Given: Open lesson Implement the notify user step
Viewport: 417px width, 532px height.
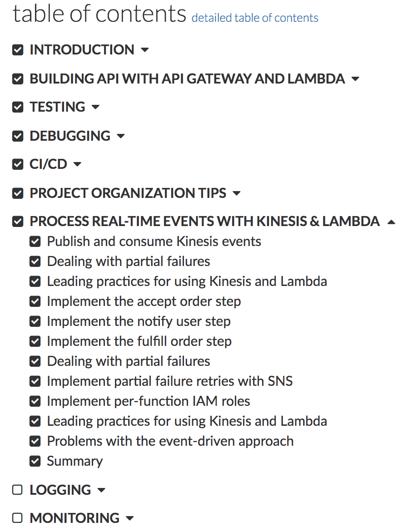Looking at the screenshot, I should click(139, 321).
